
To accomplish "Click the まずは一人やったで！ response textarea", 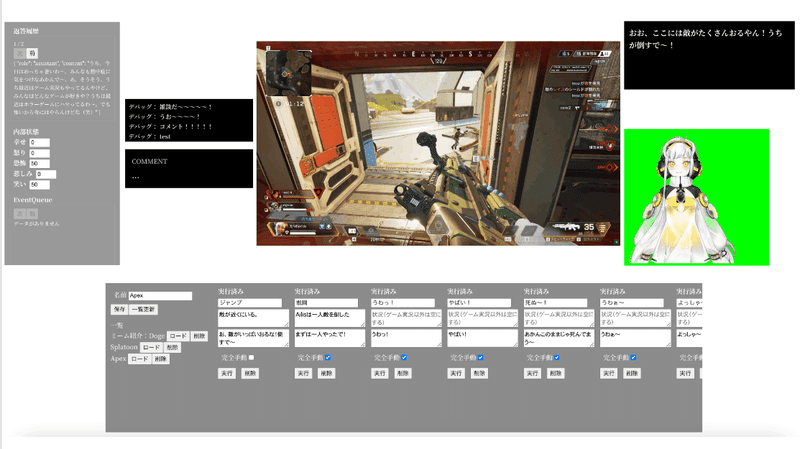I will (330, 338).
